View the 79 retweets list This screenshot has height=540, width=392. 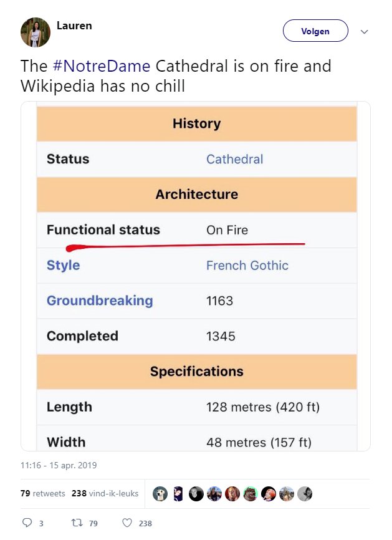pos(42,493)
